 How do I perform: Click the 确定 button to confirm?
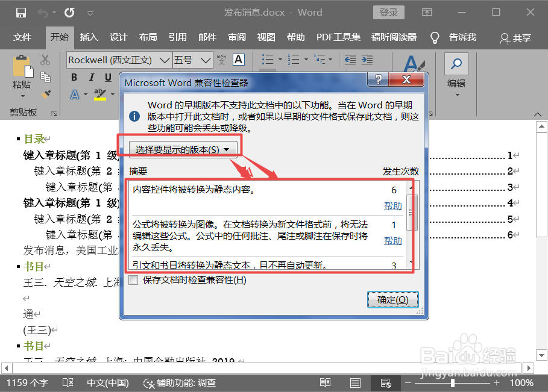click(x=392, y=299)
